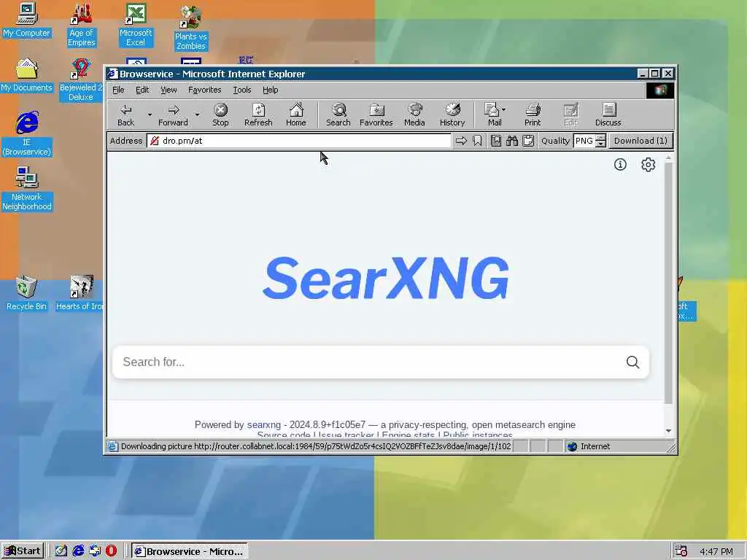Click the Download (1) button
The width and height of the screenshot is (747, 560).
pos(640,141)
